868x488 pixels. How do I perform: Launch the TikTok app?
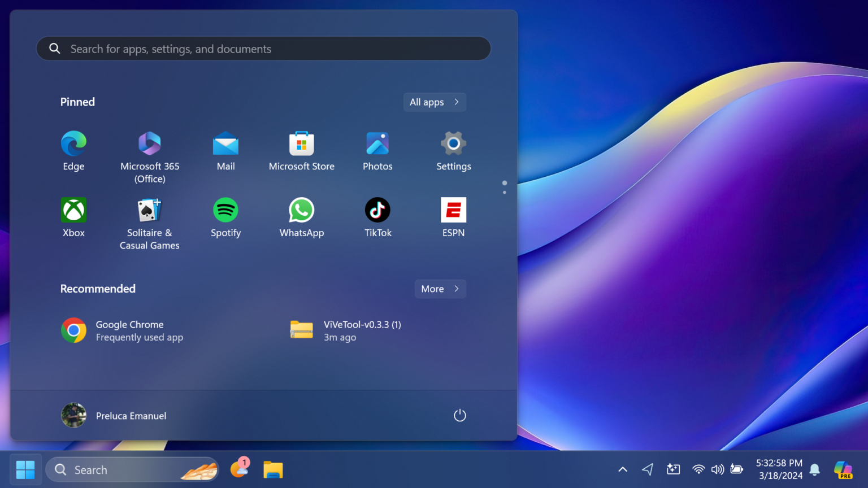coord(377,217)
